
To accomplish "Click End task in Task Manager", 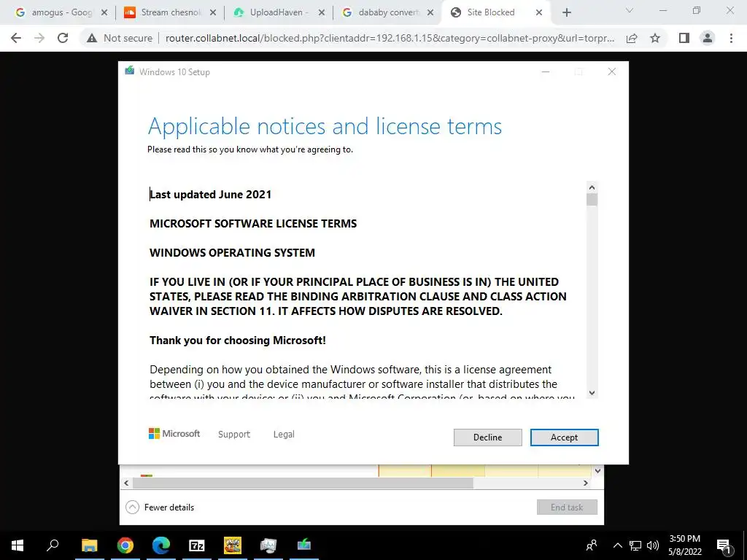I will (x=567, y=507).
